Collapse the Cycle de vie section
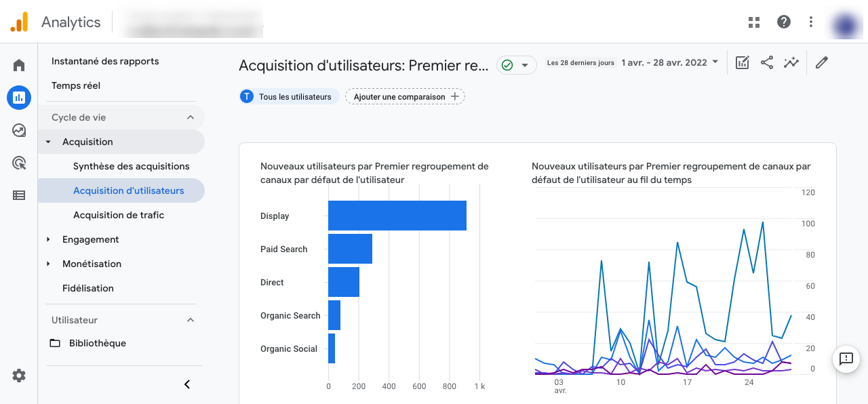Image resolution: width=868 pixels, height=404 pixels. tap(191, 117)
